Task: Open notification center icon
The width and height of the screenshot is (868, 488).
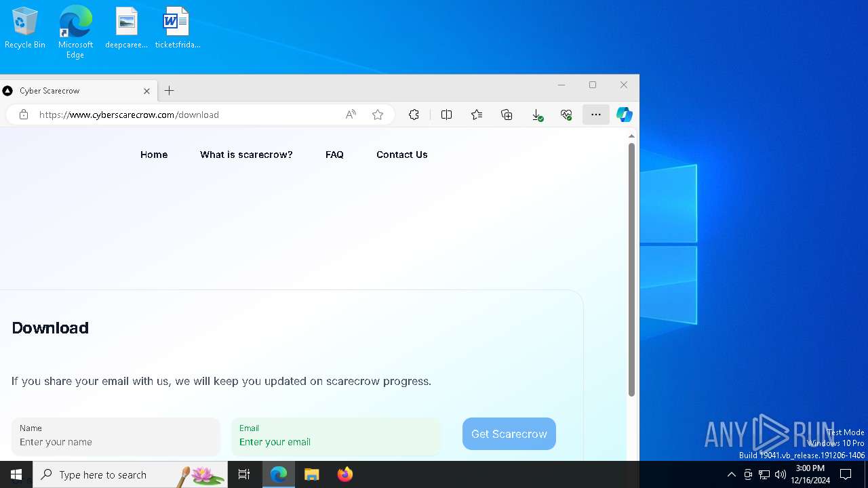Action: [x=846, y=474]
